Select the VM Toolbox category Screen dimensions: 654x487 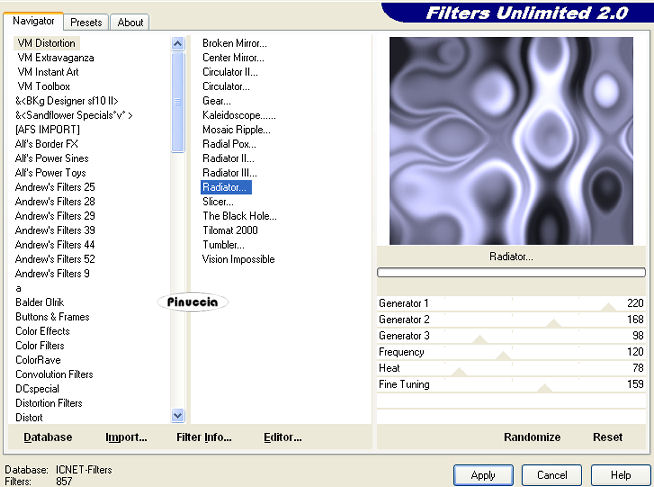[43, 86]
